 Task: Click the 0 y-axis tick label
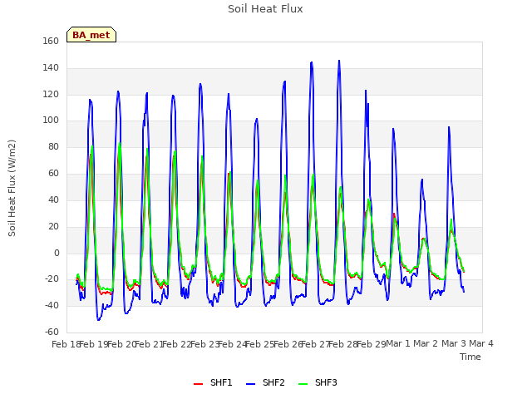(x=57, y=253)
